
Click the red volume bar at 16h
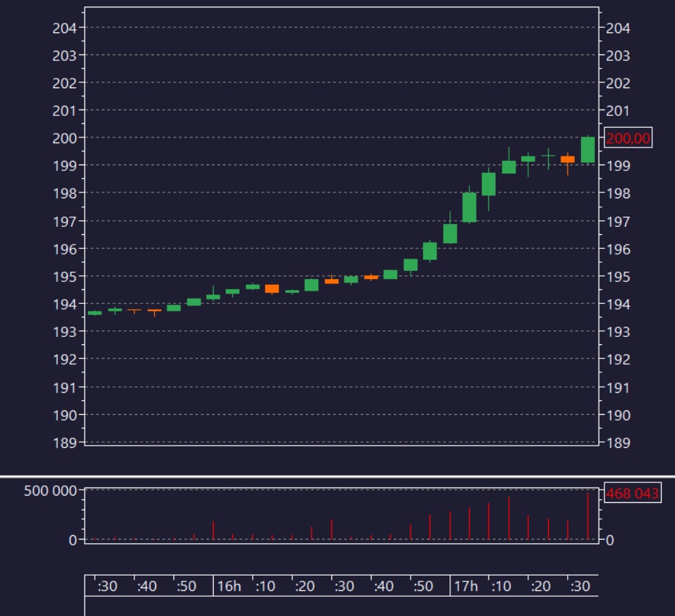pyautogui.click(x=213, y=530)
